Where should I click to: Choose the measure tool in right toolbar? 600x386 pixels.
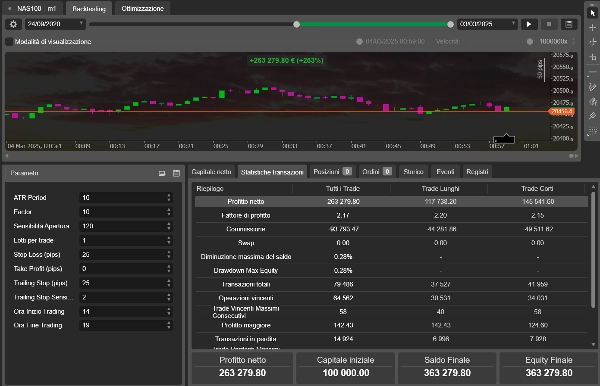point(593,57)
